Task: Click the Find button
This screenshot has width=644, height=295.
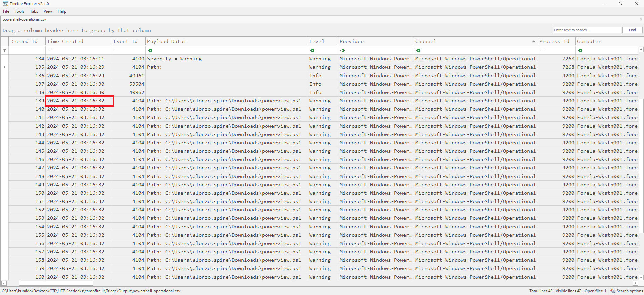Action: [632, 30]
